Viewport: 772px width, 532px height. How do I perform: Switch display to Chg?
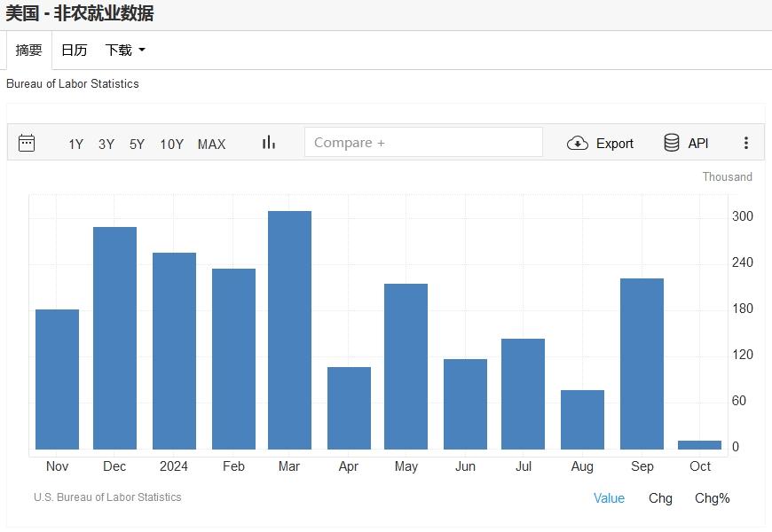(x=660, y=498)
